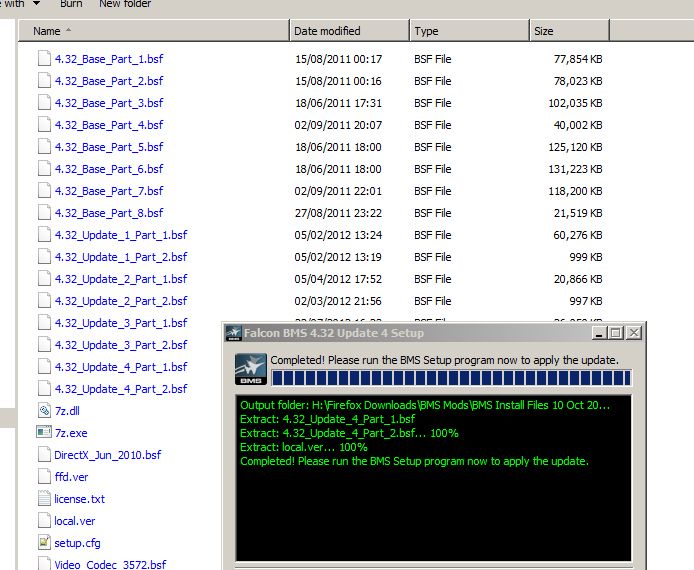This screenshot has height=570, width=694.
Task: Click the 4.32_Base_Part_1.bsf file icon
Action: (x=44, y=59)
